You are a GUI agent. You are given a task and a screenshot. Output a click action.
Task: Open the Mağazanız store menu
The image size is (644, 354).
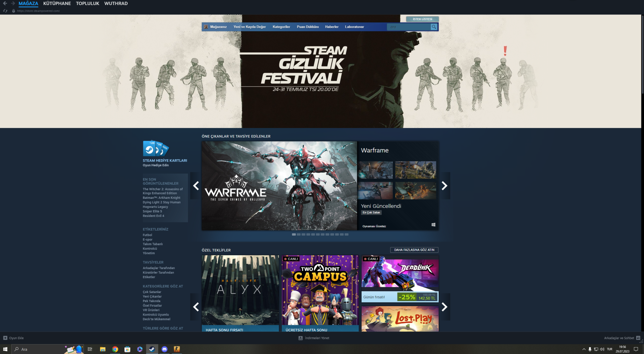(218, 27)
